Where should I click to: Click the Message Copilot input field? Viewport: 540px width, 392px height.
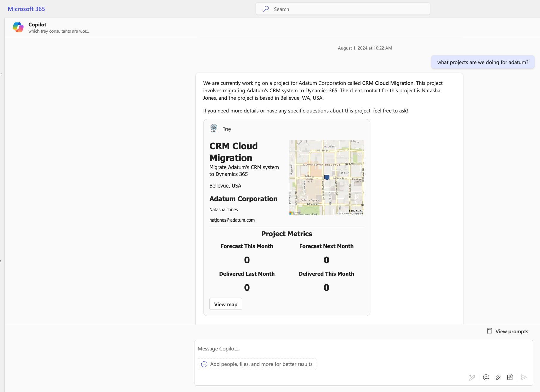point(364,349)
